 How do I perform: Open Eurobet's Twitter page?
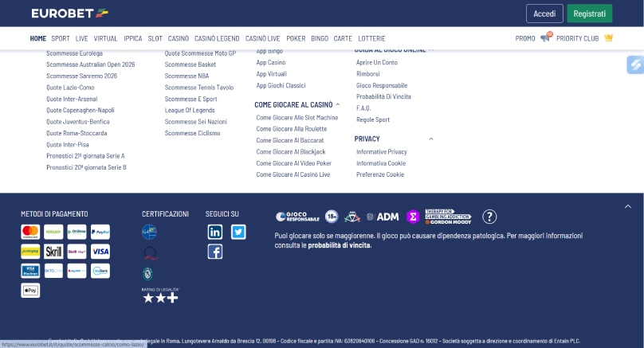(238, 232)
